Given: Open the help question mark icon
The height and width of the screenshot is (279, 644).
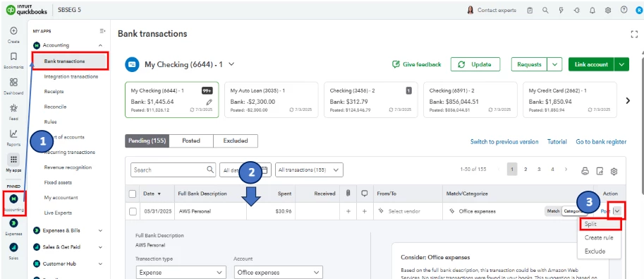Looking at the screenshot, I should pyautogui.click(x=624, y=11).
